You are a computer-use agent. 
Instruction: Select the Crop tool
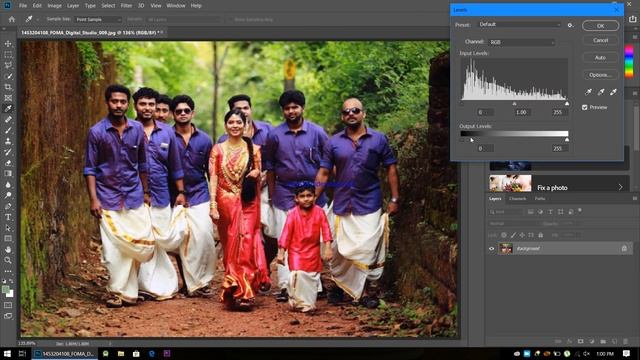click(8, 87)
